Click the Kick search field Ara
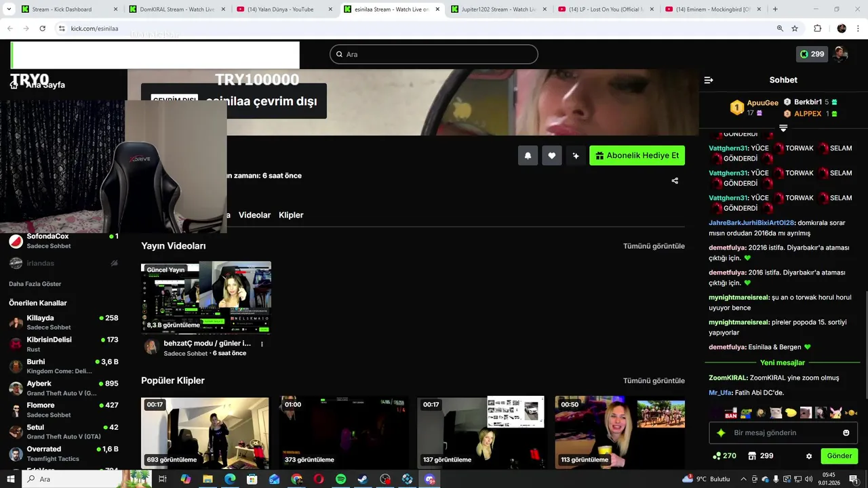Screen dimensions: 868x488 (434, 54)
